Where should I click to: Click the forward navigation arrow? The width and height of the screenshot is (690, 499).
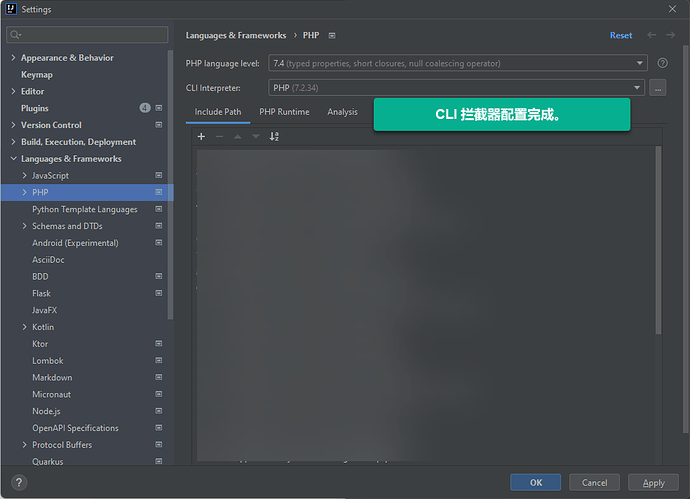pos(670,35)
